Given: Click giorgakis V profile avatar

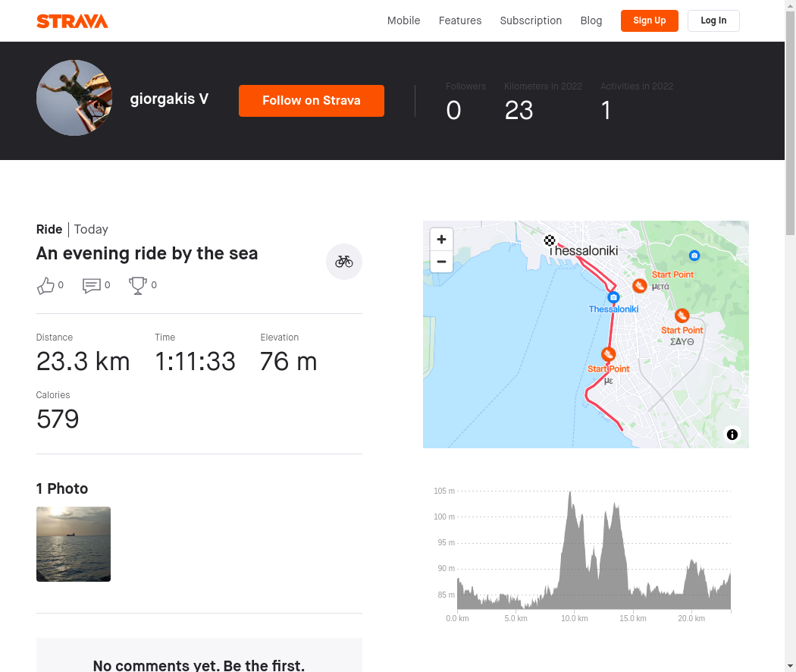Looking at the screenshot, I should pos(74,98).
